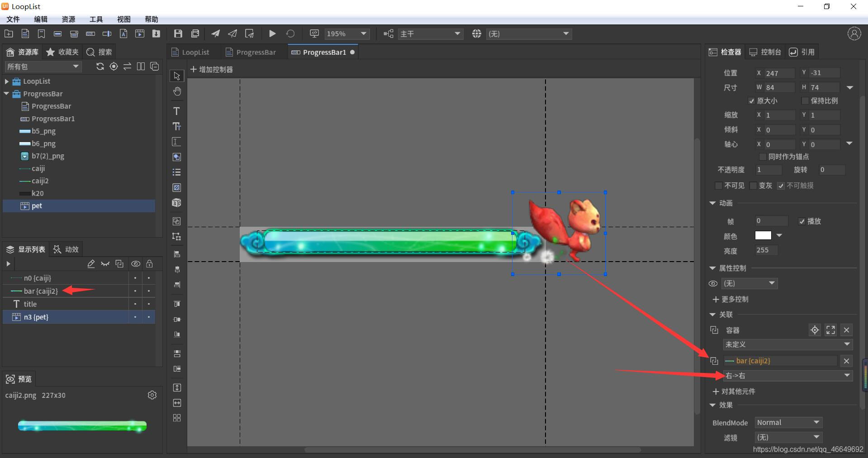Open the 滤镜 filter dropdown

point(788,437)
